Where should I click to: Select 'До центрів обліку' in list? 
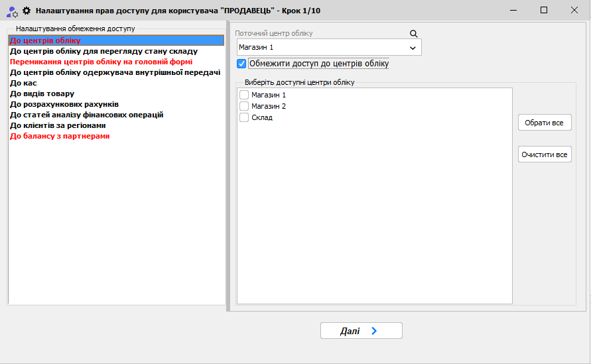pyautogui.click(x=45, y=41)
